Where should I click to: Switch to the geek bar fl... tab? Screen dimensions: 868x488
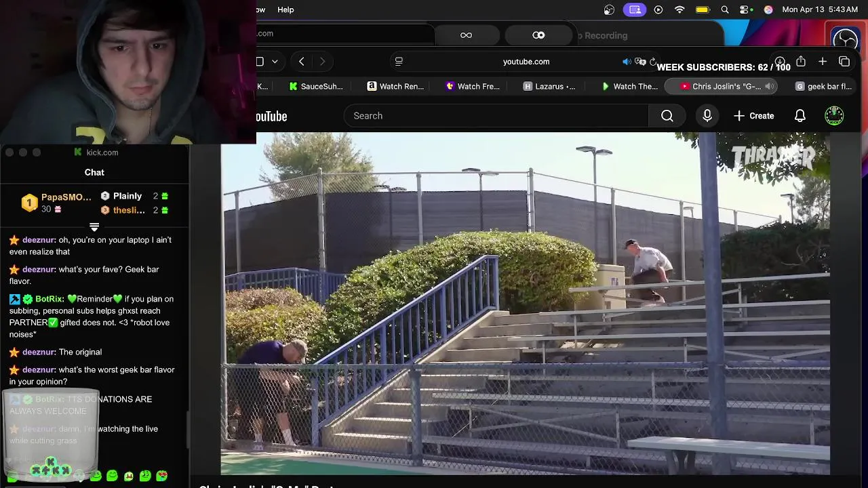(x=823, y=86)
